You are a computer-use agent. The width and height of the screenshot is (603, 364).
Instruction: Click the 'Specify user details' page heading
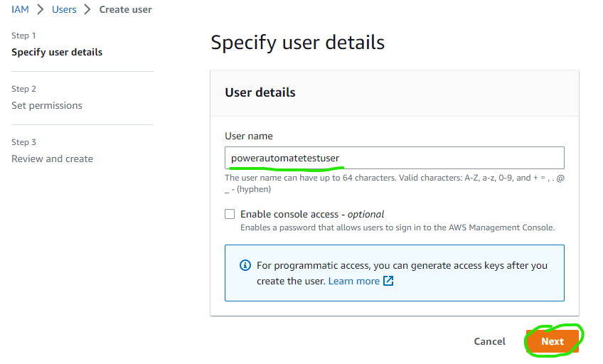(297, 43)
